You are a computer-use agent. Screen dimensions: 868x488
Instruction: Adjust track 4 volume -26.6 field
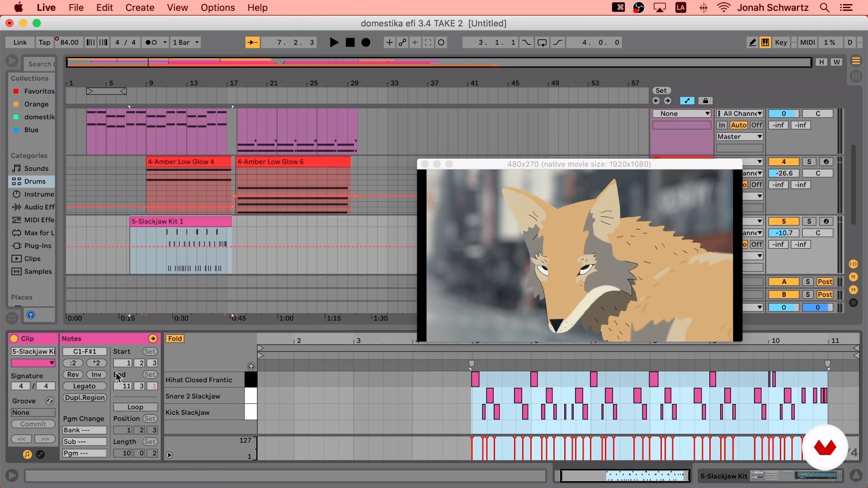click(x=783, y=174)
